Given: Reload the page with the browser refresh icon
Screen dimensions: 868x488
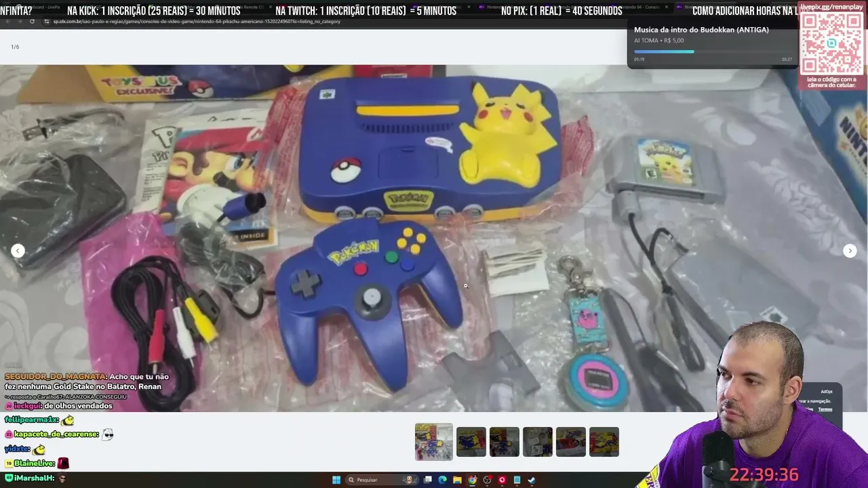Looking at the screenshot, I should click(x=32, y=21).
